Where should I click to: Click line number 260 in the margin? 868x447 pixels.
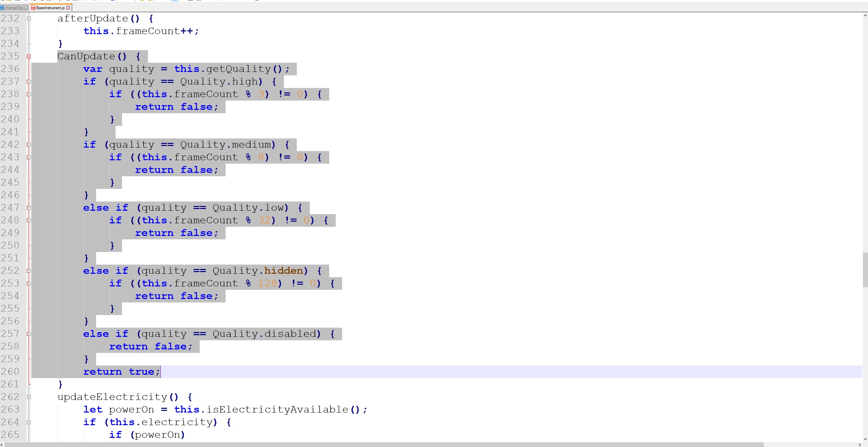[10, 372]
